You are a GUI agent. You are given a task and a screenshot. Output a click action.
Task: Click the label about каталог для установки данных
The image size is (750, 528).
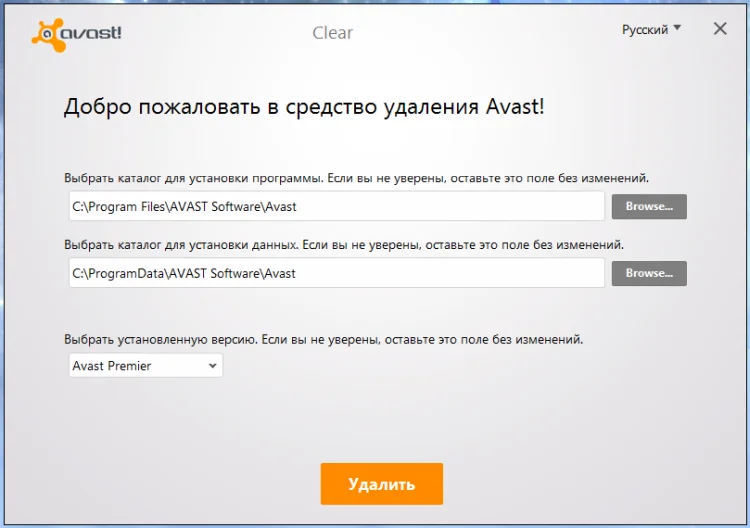click(x=344, y=245)
